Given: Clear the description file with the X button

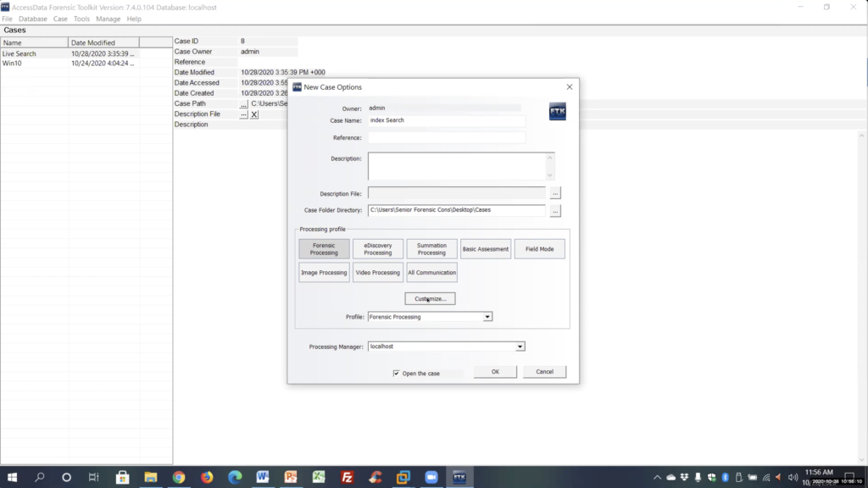Looking at the screenshot, I should click(x=254, y=114).
